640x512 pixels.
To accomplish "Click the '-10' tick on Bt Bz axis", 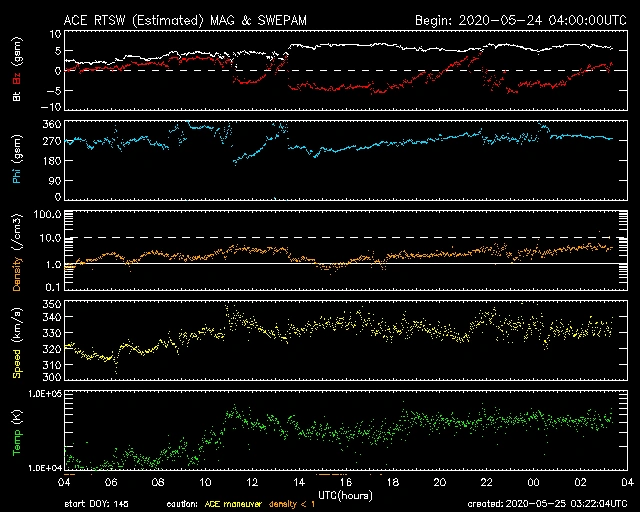I will (x=51, y=107).
